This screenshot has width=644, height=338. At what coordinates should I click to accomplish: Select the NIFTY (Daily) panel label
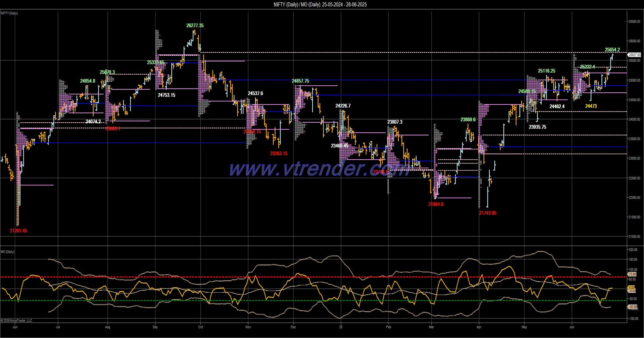click(x=9, y=13)
